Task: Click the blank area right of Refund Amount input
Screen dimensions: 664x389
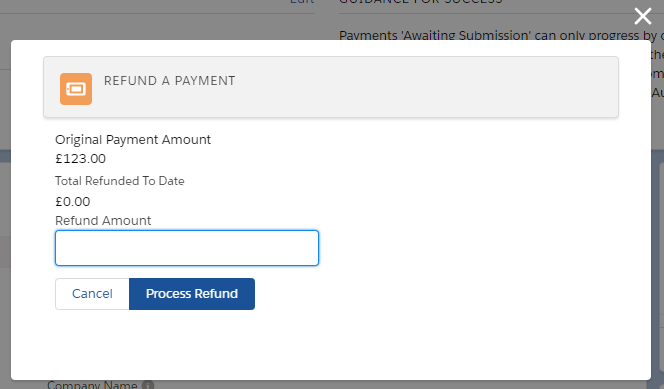Action: pos(466,248)
